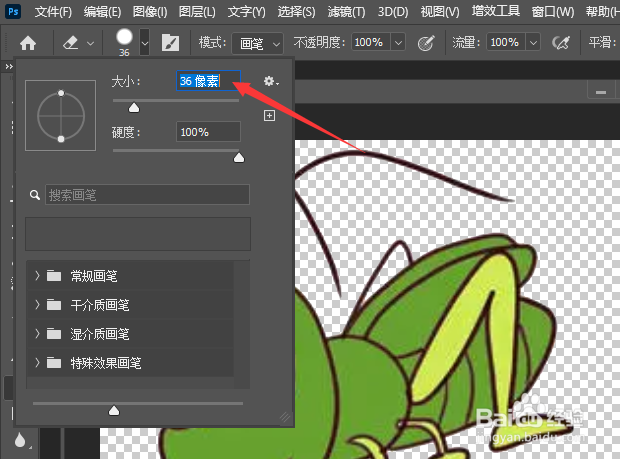620x459 pixels.
Task: Select the 常规画笔 folder label
Action: pyautogui.click(x=94, y=276)
